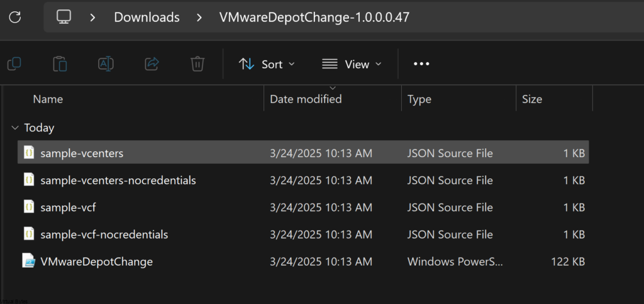
Task: Click the sample-vcf JSON file icon
Action: [29, 207]
